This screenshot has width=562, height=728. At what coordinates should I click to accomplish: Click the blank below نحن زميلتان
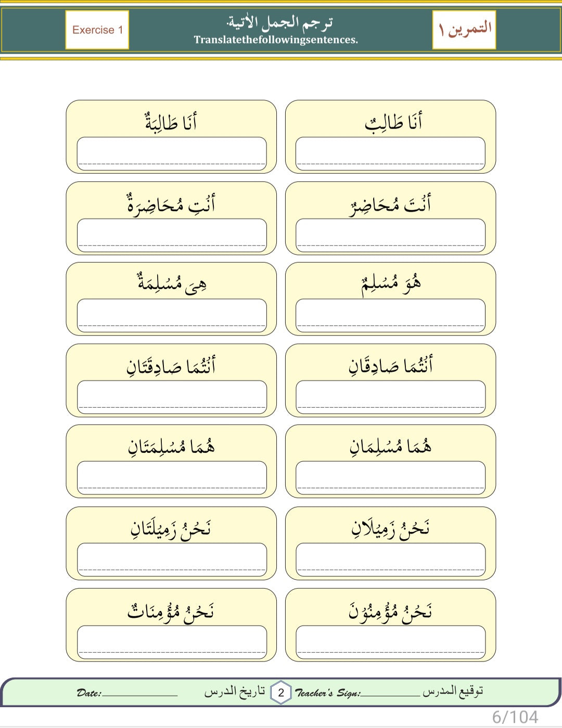coord(172,560)
